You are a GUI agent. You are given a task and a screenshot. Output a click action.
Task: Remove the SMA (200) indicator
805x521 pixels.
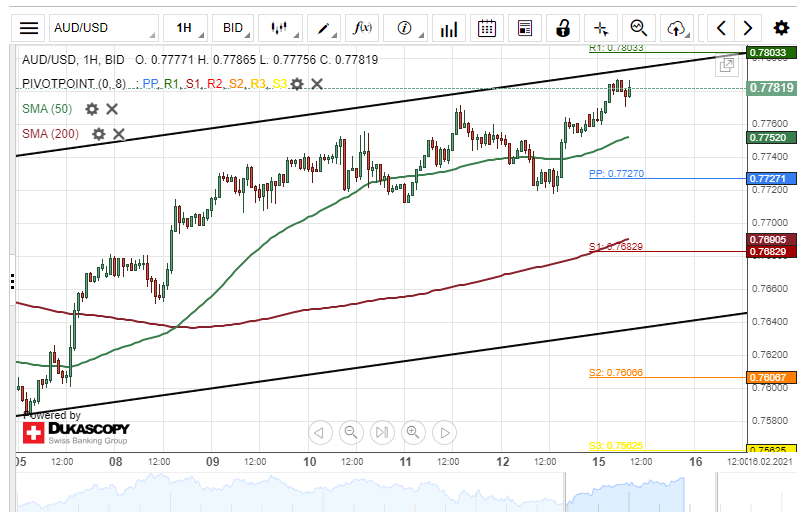click(x=119, y=133)
